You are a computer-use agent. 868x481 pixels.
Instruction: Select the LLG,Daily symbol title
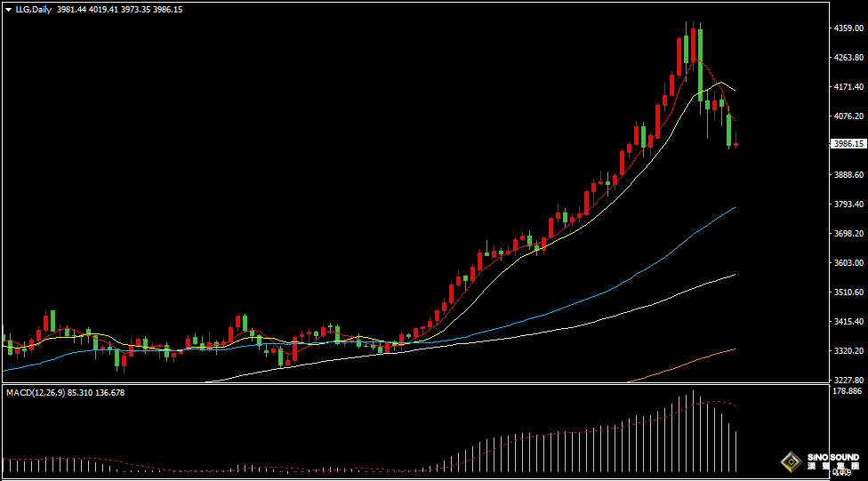[33, 9]
